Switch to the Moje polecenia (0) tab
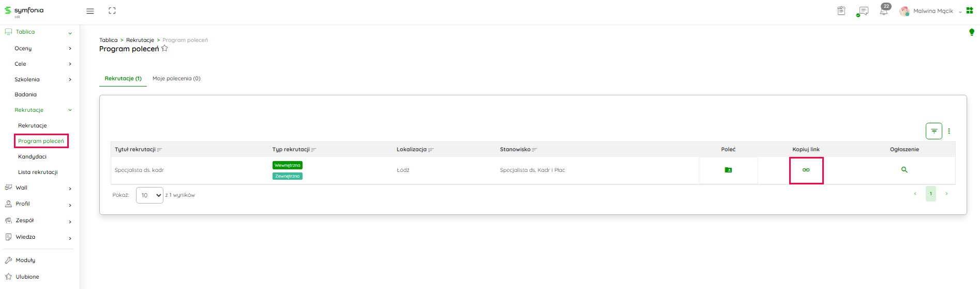 [x=176, y=79]
